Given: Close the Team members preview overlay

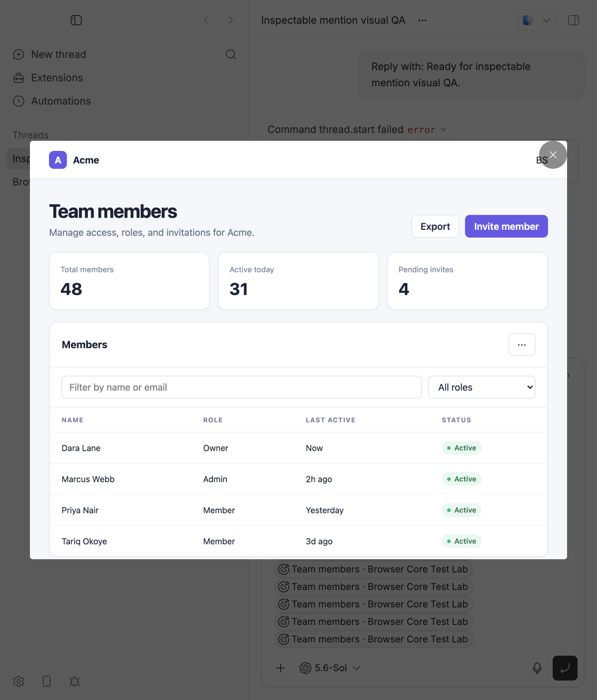Looking at the screenshot, I should coord(553,155).
